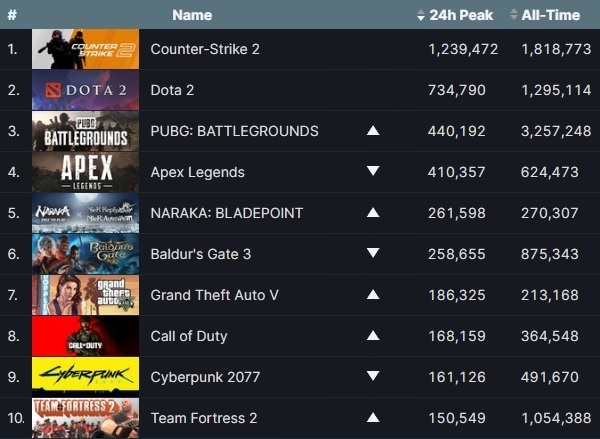Click the Name column header
Screen dimensions: 600x439
[192, 15]
